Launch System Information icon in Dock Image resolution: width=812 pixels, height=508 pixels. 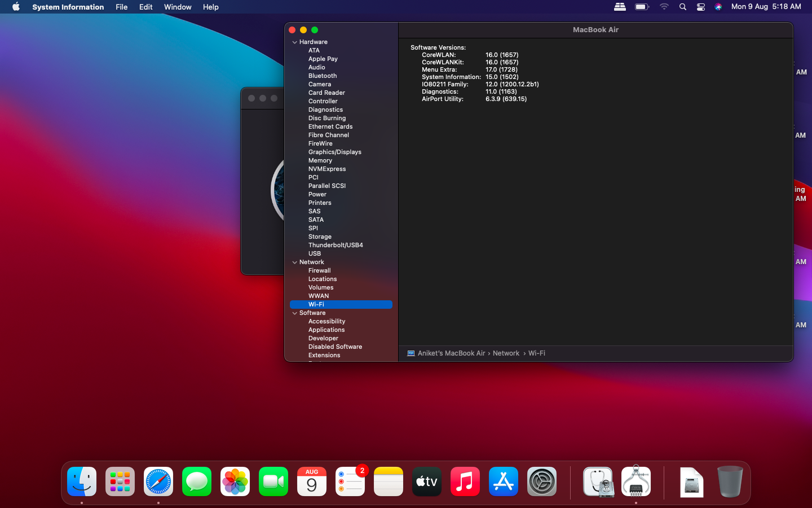(636, 482)
